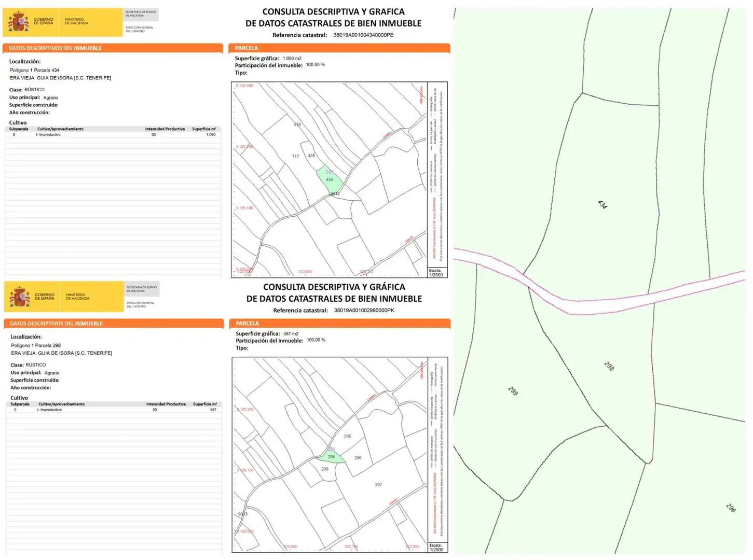Click 'GOBIERNO DE ESPAÑA' in the lower header logo

(x=45, y=297)
